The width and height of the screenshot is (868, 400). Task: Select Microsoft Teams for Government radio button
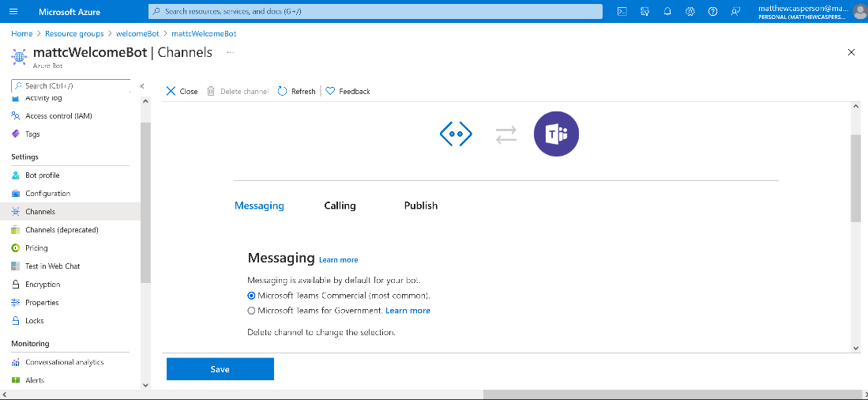coord(252,311)
